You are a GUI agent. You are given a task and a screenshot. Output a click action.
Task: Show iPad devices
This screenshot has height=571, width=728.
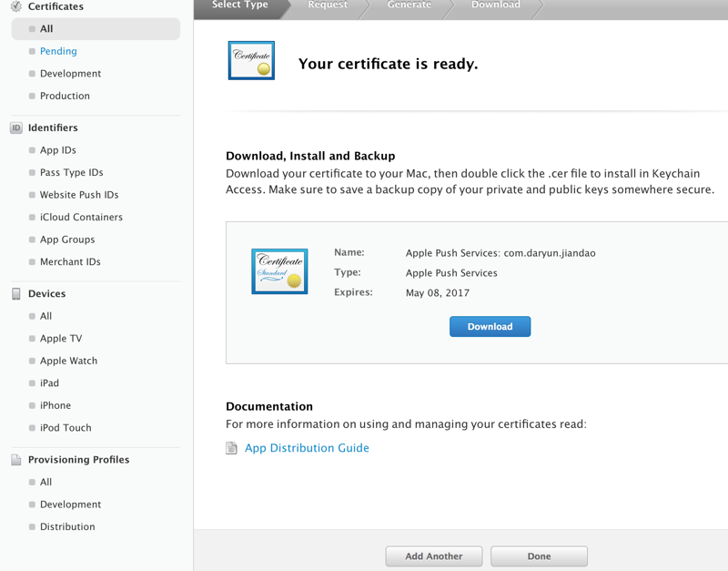49,382
